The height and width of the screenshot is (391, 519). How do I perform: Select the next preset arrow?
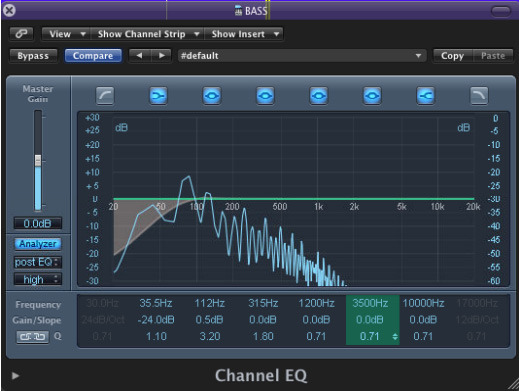pos(161,56)
